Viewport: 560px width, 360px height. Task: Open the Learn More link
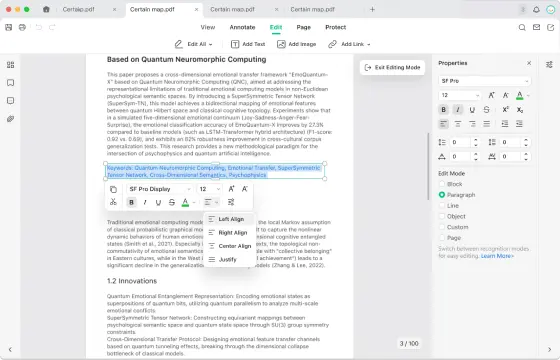497,256
